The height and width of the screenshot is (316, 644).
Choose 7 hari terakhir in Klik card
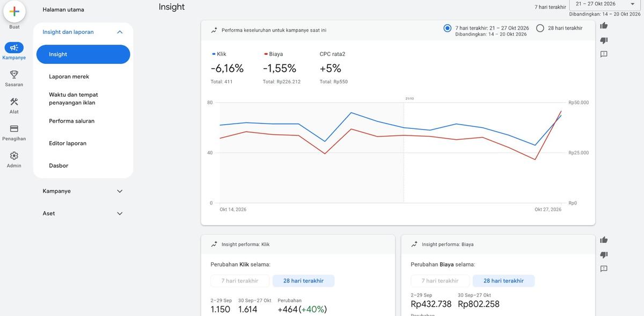pos(240,281)
